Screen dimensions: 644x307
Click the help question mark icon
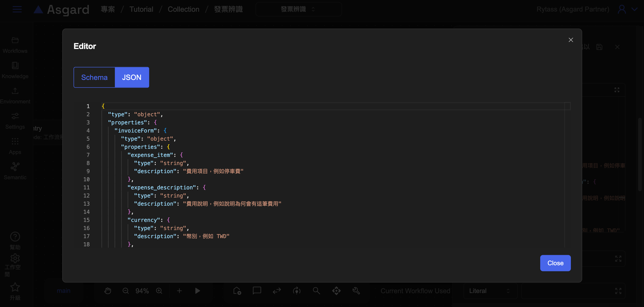coord(15,237)
